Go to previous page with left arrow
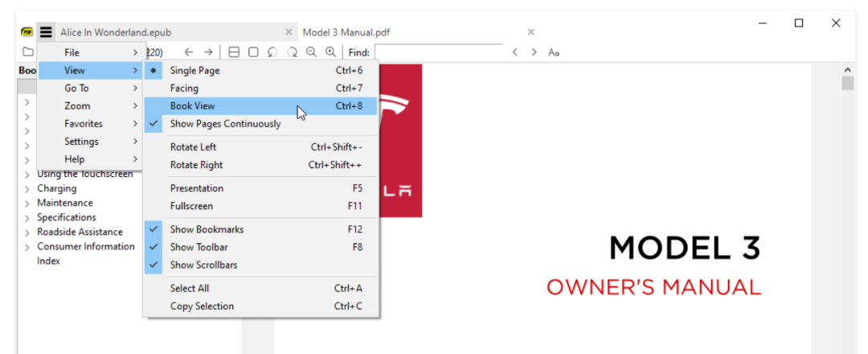Screen dimensions: 868x354 coord(189,52)
